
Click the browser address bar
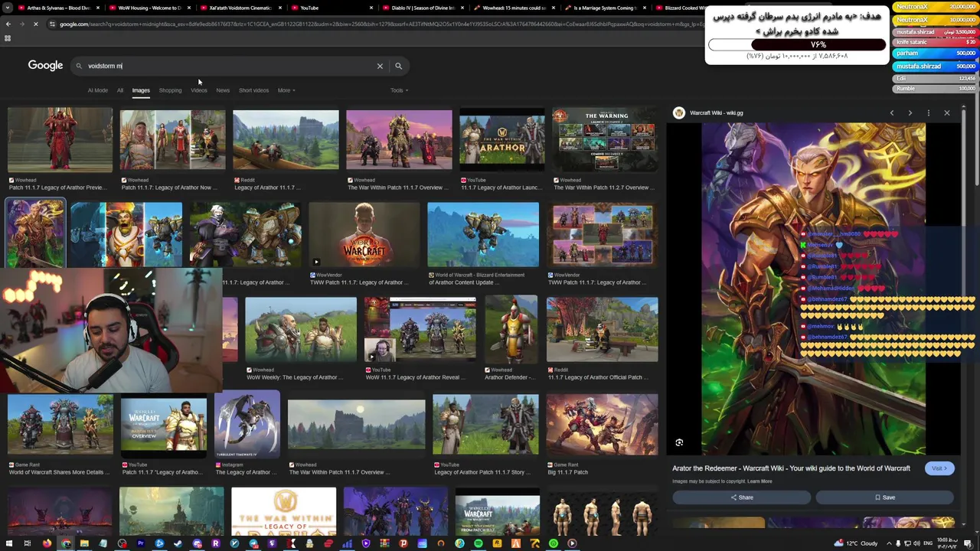(x=375, y=24)
